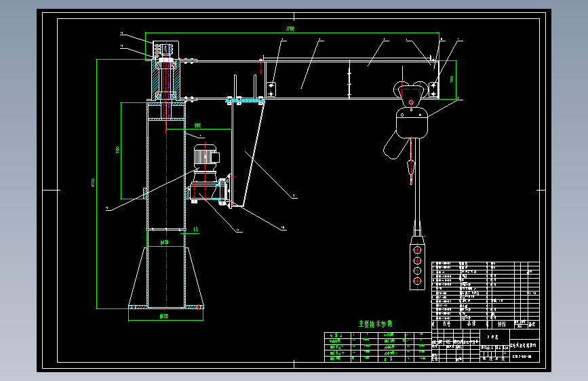The width and height of the screenshot is (588, 381).
Task: Select the diagonal brace under the jib arm
Action: click(254, 154)
